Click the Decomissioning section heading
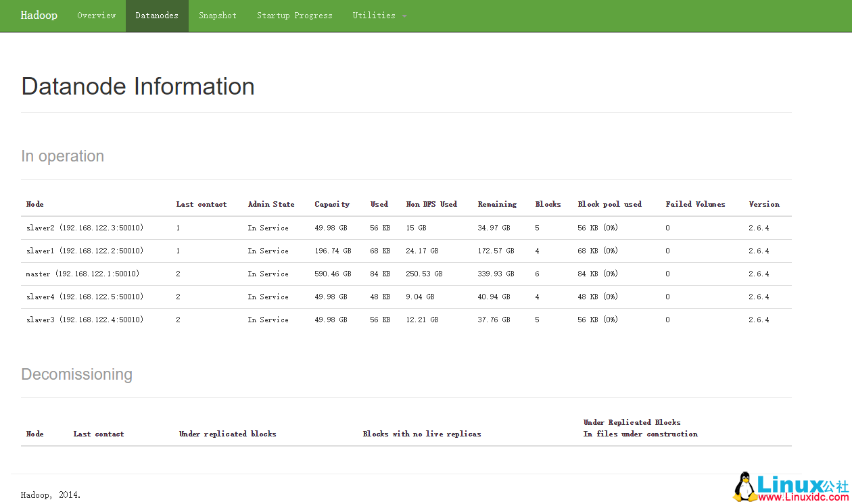This screenshot has width=852, height=504. coord(76,374)
